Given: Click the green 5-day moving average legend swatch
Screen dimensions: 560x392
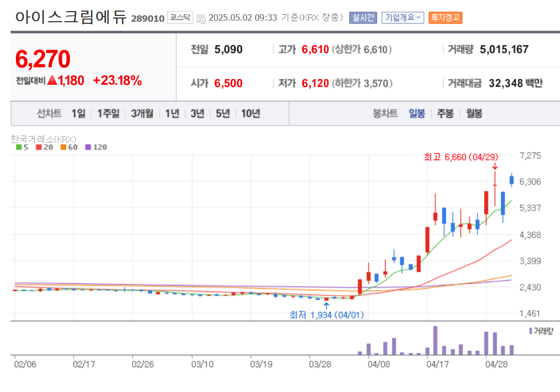Looking at the screenshot, I should 19,147.
